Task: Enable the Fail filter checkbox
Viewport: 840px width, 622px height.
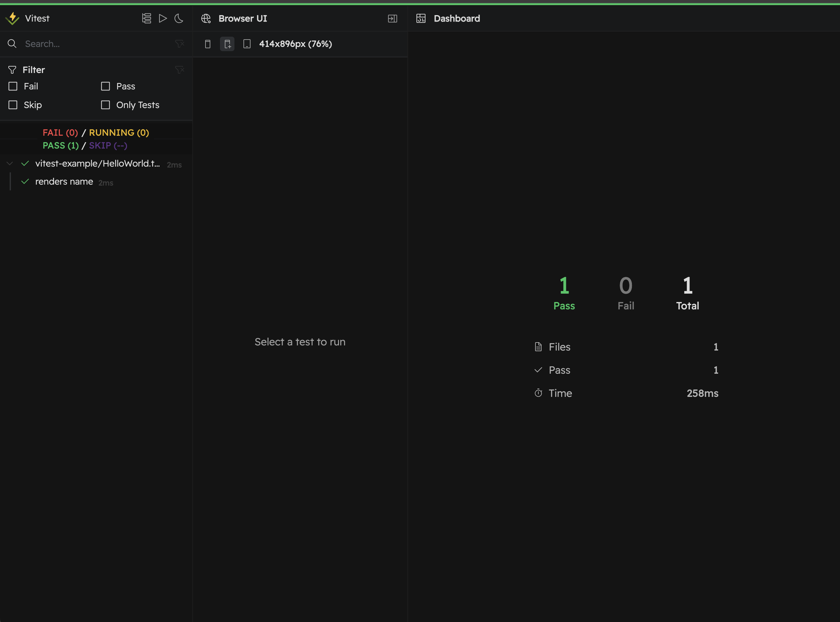Action: click(13, 86)
